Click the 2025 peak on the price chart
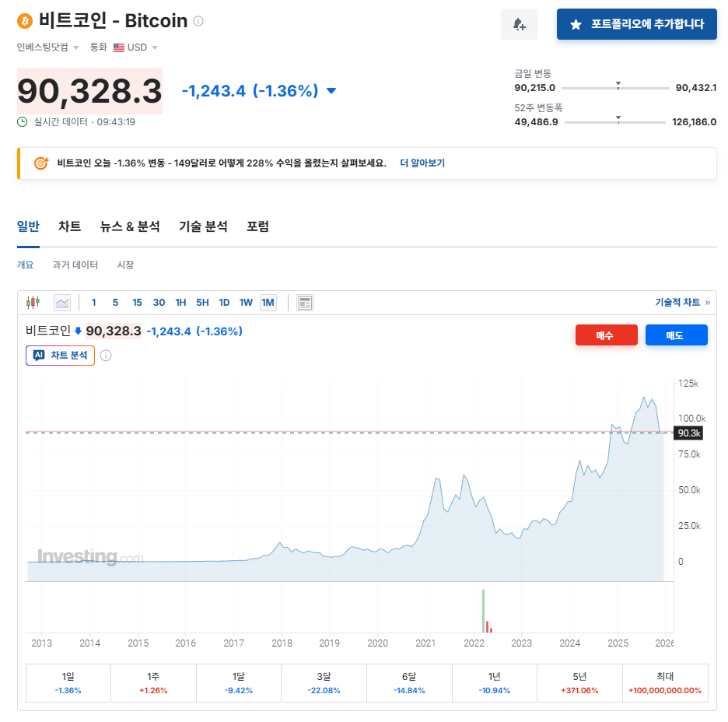Viewport: 728px width, 722px height. click(643, 398)
